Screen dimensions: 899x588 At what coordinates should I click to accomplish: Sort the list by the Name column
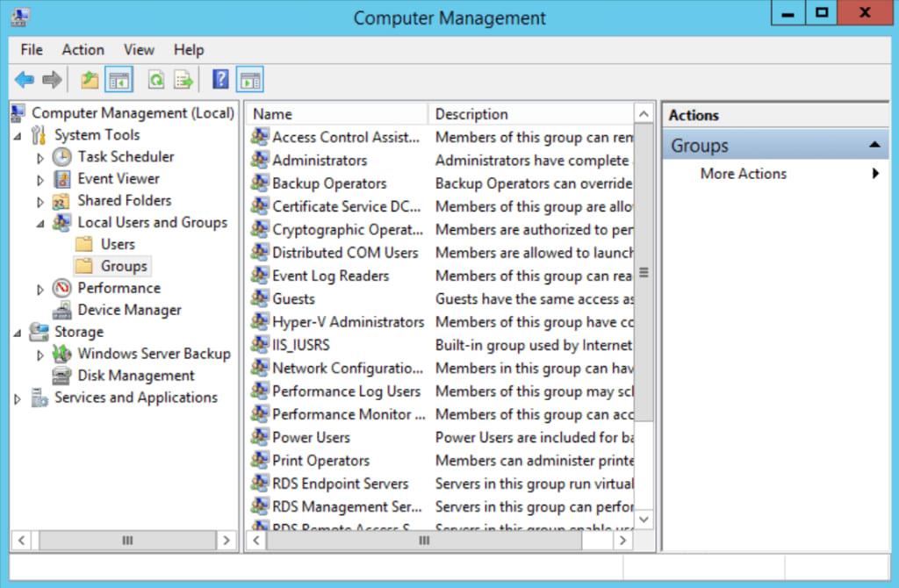coord(337,114)
